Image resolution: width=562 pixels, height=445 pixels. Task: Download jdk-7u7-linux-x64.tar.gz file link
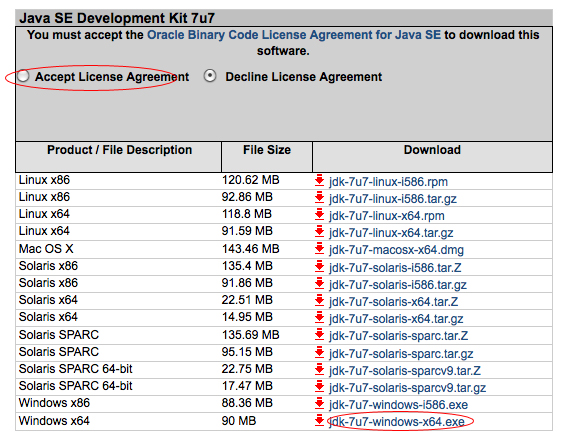click(x=391, y=233)
